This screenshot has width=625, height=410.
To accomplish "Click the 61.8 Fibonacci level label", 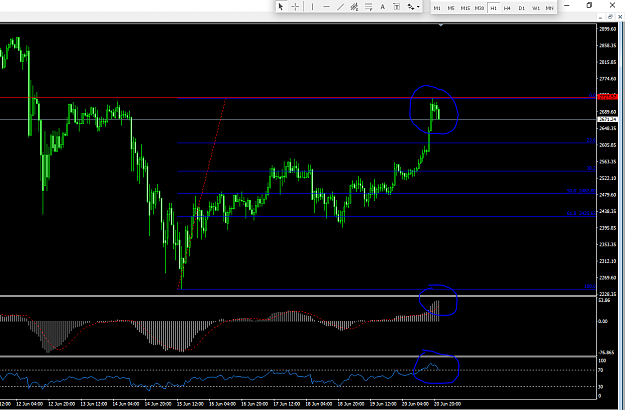I will click(x=581, y=214).
